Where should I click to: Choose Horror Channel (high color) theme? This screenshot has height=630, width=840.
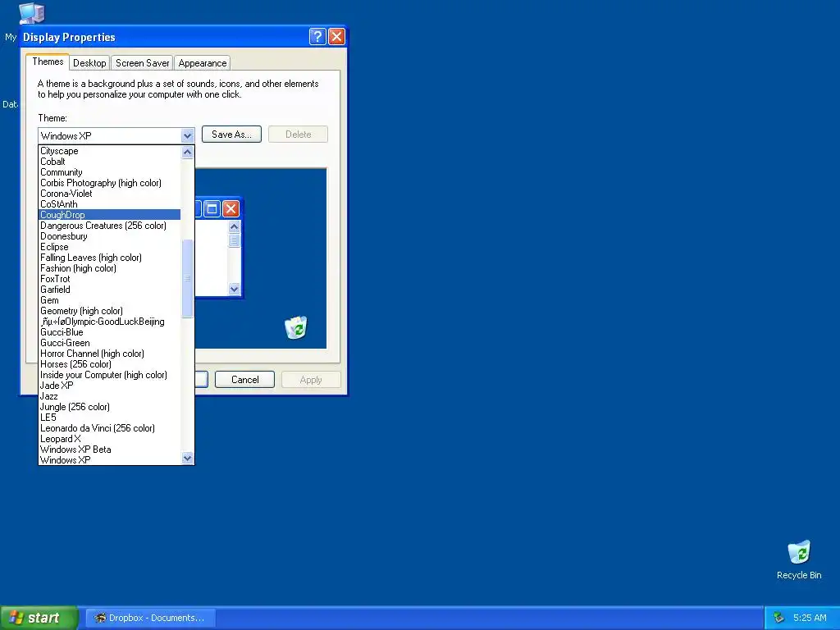tap(110, 354)
